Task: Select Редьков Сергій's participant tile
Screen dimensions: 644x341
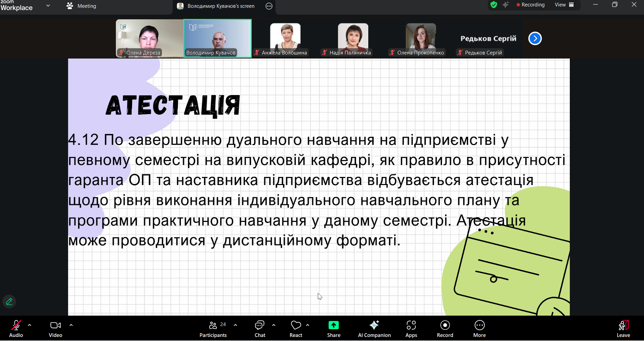Action: tap(489, 38)
